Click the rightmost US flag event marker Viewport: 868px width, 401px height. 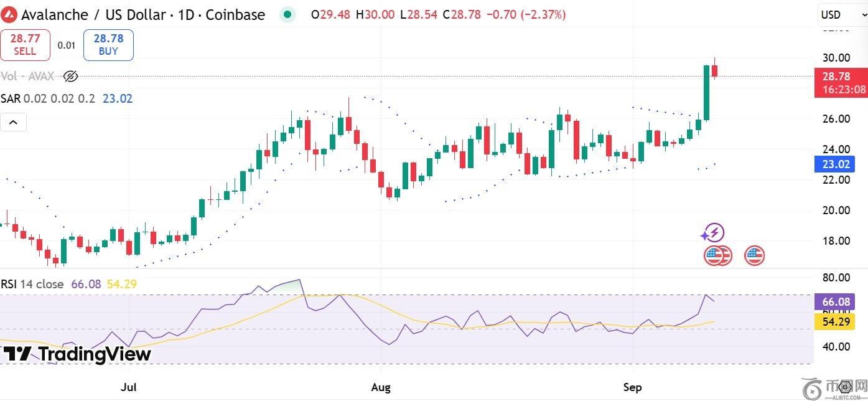pyautogui.click(x=754, y=255)
